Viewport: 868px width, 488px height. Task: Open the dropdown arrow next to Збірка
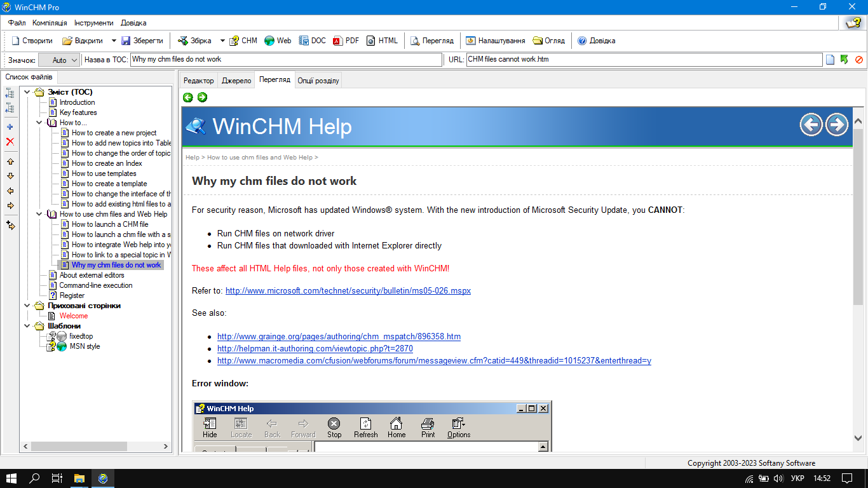coord(222,41)
